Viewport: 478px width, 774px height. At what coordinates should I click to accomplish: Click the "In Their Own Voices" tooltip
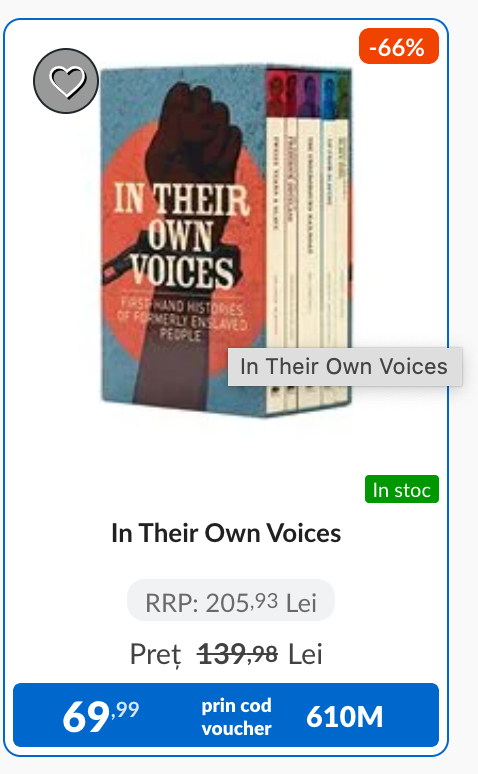click(x=345, y=367)
